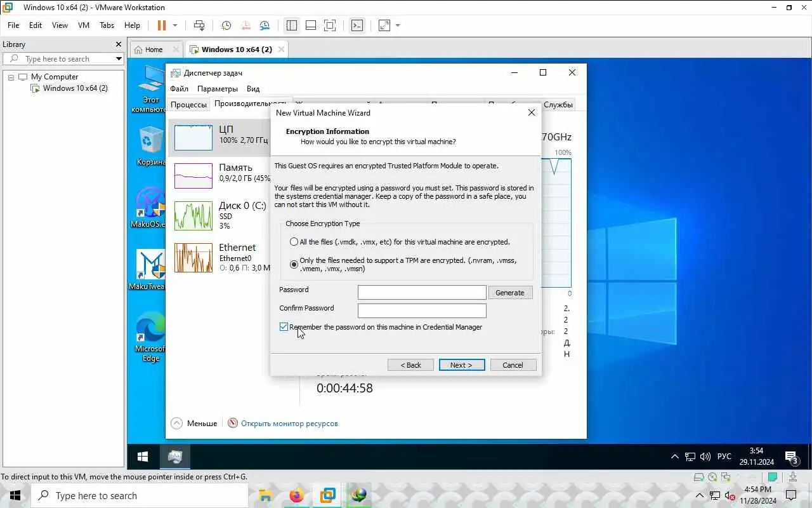Screen dimensions: 812x508
Task: Click the host Firefox taskbar icon
Action: 296,495
